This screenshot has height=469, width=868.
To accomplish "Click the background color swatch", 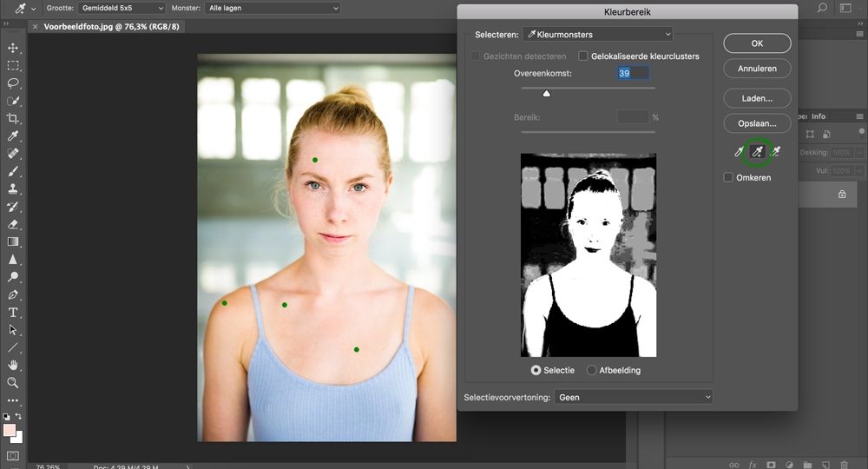I will pos(19,439).
